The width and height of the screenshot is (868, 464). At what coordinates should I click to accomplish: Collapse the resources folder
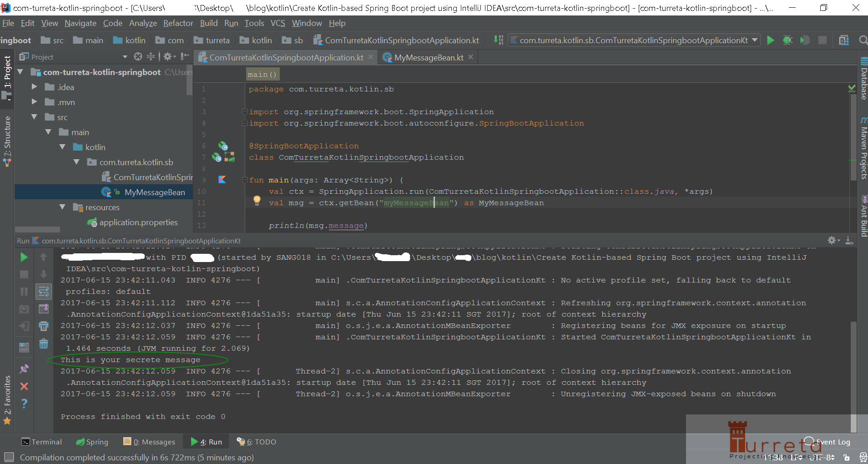[62, 207]
